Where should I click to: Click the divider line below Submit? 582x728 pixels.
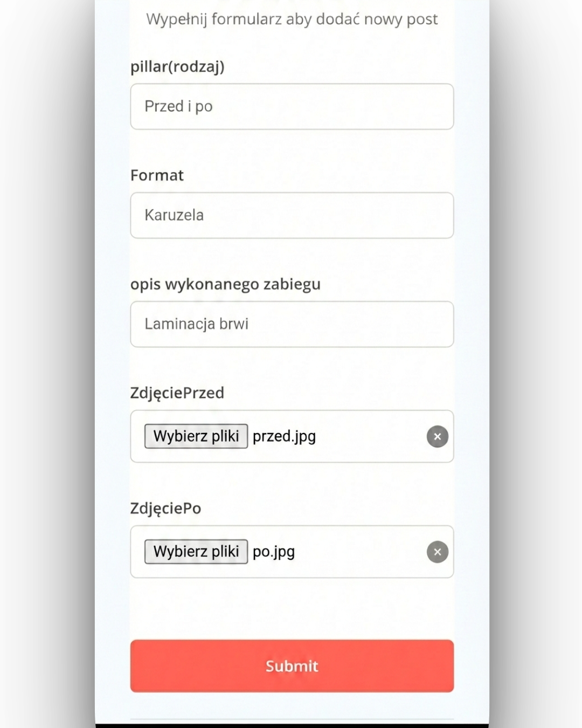pyautogui.click(x=292, y=719)
